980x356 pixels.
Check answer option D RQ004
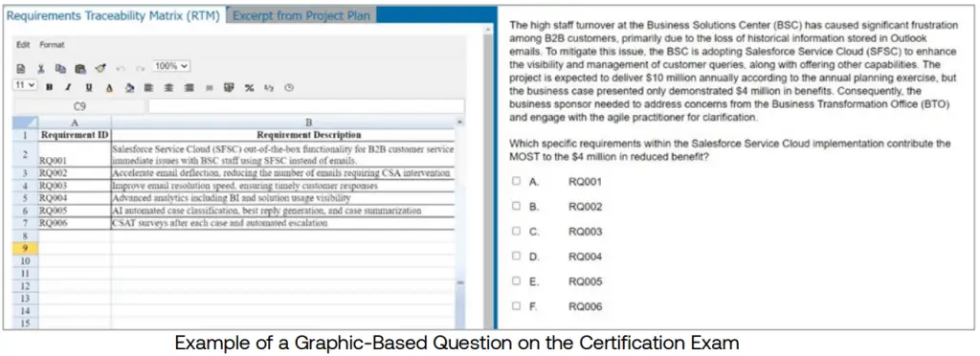[x=516, y=256]
